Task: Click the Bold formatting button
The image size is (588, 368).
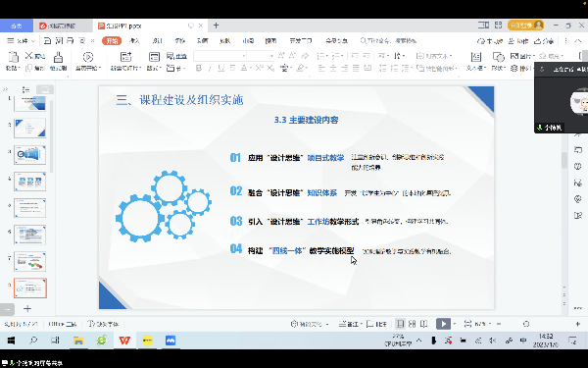Action: [x=199, y=68]
